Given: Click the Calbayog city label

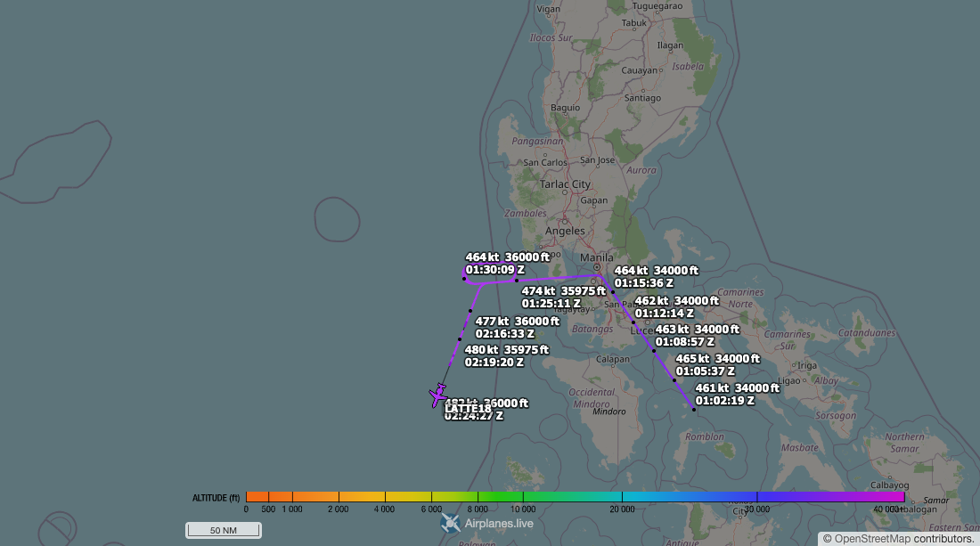Looking at the screenshot, I should coord(890,485).
